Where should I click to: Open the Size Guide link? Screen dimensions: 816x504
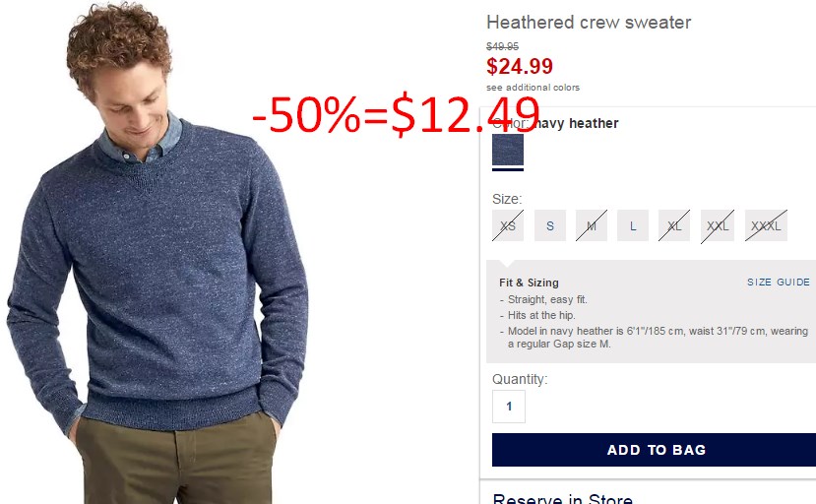coord(779,283)
